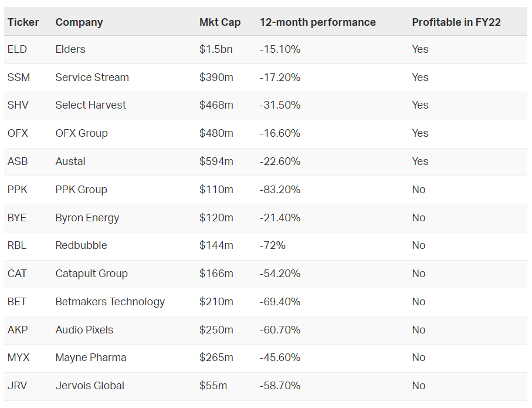The width and height of the screenshot is (532, 408).
Task: Select the Service Stream company name
Action: tap(92, 77)
